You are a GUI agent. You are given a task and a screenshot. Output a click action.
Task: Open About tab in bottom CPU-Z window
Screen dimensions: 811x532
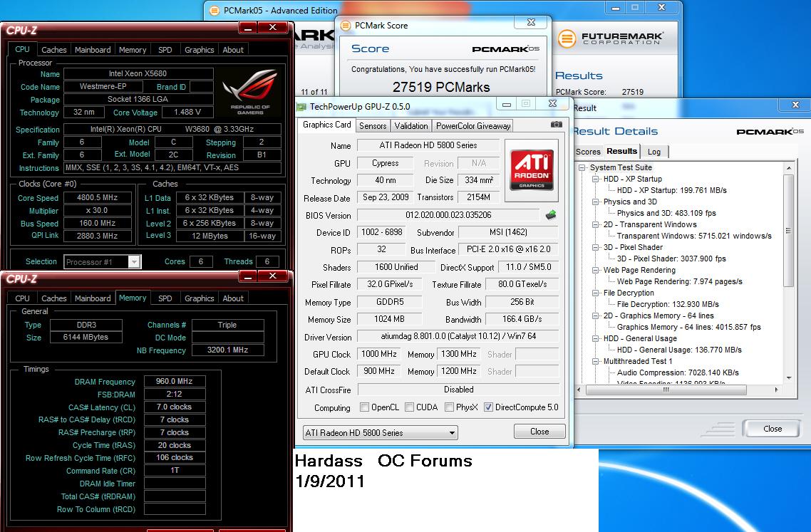233,298
